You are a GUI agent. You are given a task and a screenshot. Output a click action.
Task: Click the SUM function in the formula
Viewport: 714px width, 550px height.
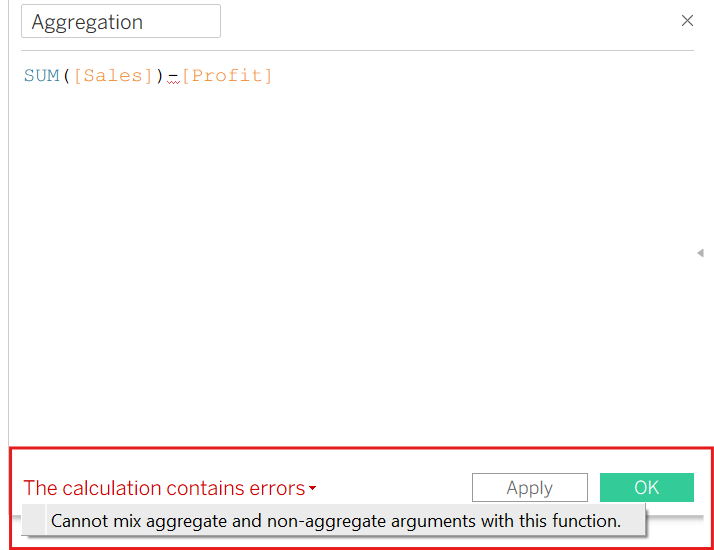tap(42, 76)
